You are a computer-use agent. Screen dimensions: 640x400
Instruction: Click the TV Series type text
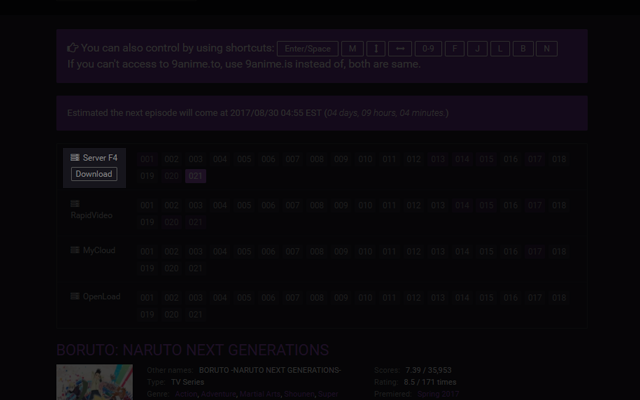point(188,382)
